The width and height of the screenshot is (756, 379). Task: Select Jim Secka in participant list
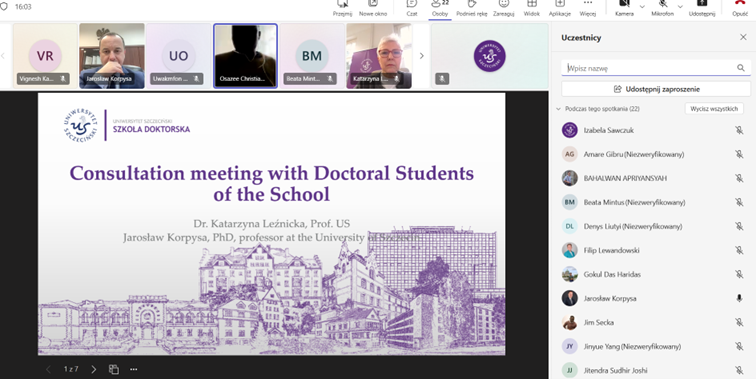click(598, 322)
